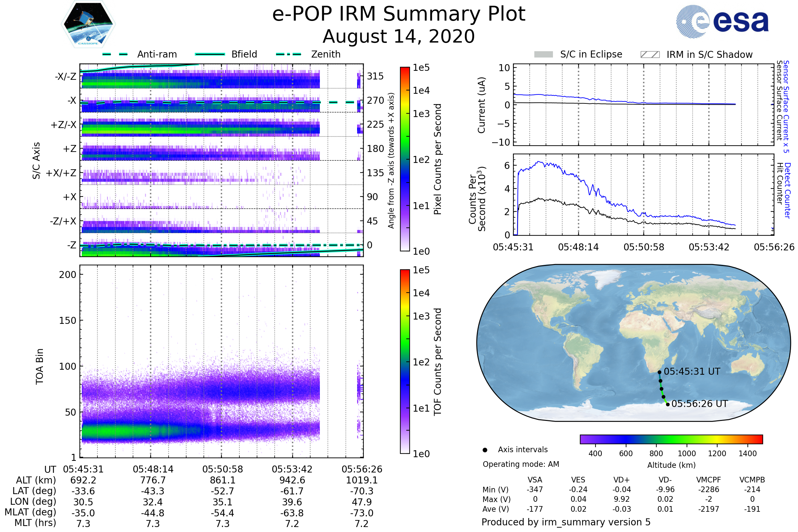Click the Pixel Counts per Second colorbar

(x=405, y=159)
